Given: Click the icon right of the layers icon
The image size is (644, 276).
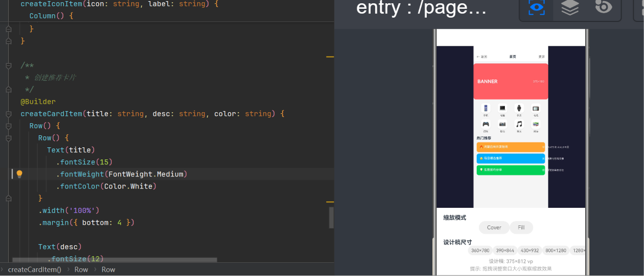Looking at the screenshot, I should pyautogui.click(x=603, y=7).
